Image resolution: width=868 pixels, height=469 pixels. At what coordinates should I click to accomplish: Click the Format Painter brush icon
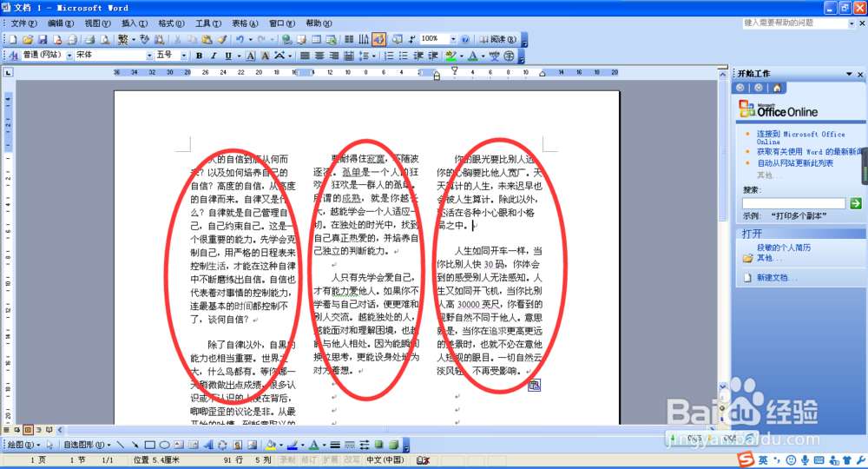[222, 39]
